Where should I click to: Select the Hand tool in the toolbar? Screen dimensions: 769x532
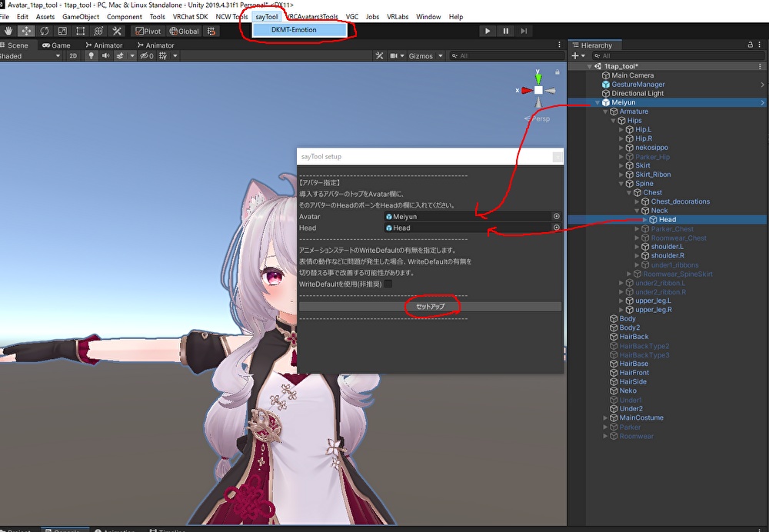pos(8,31)
